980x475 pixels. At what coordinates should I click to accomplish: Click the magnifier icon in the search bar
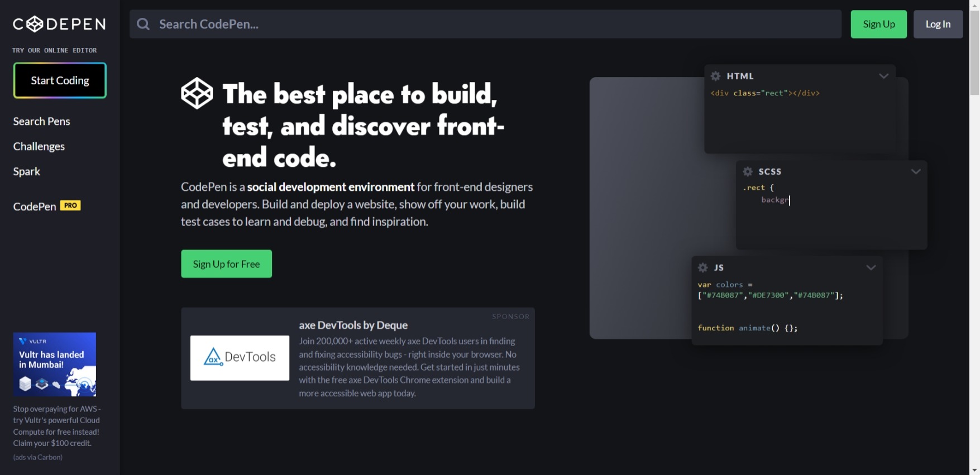point(144,24)
